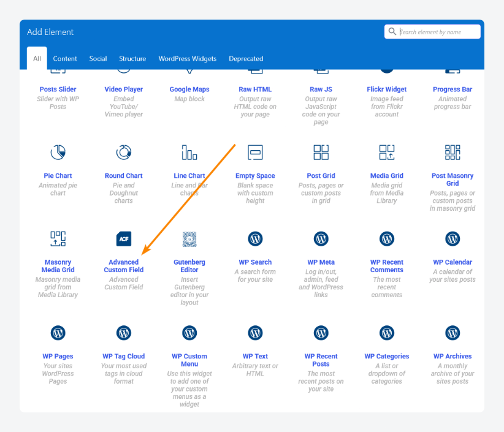
Task: Select the Pie Chart element icon
Action: (x=58, y=152)
